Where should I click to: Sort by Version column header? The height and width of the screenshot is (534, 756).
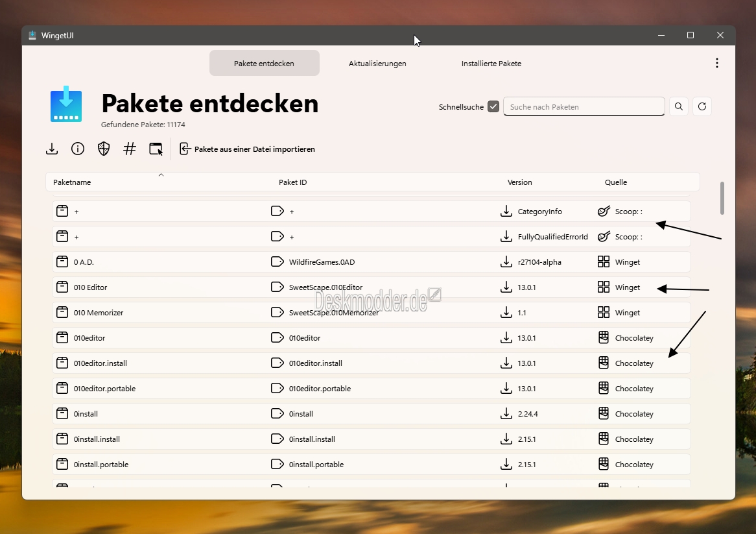[520, 182]
